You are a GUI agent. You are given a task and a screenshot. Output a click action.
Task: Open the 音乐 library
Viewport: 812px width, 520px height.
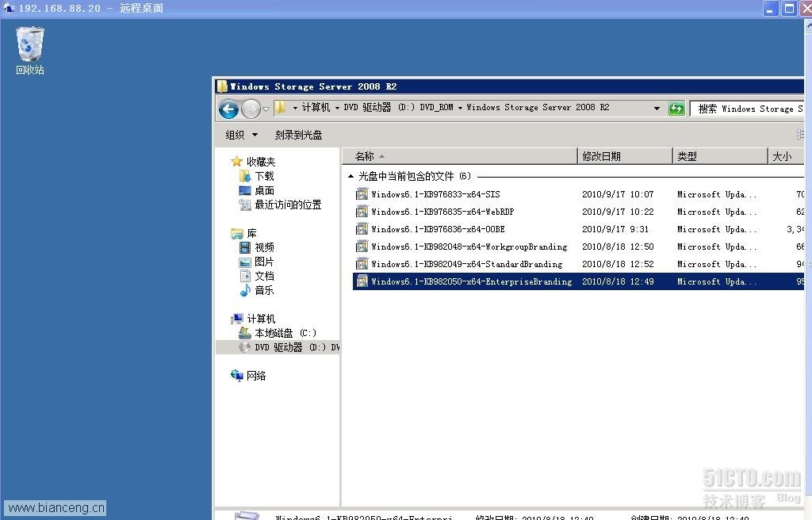click(x=264, y=290)
